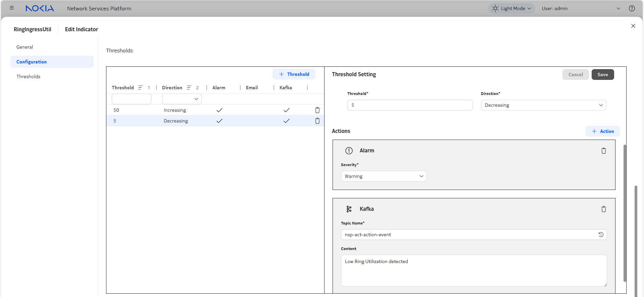Remove the Alarm action with trash icon
The image size is (644, 297).
tap(603, 151)
